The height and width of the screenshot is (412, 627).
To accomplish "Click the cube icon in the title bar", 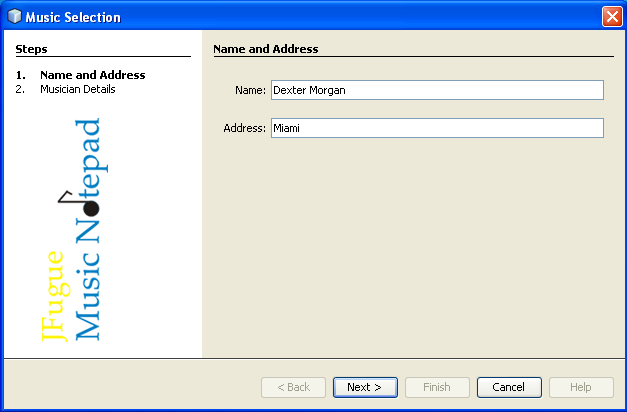I will point(14,17).
